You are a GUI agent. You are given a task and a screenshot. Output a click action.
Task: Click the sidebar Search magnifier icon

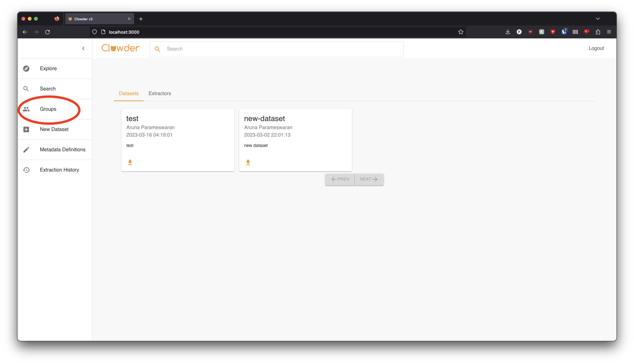(26, 89)
